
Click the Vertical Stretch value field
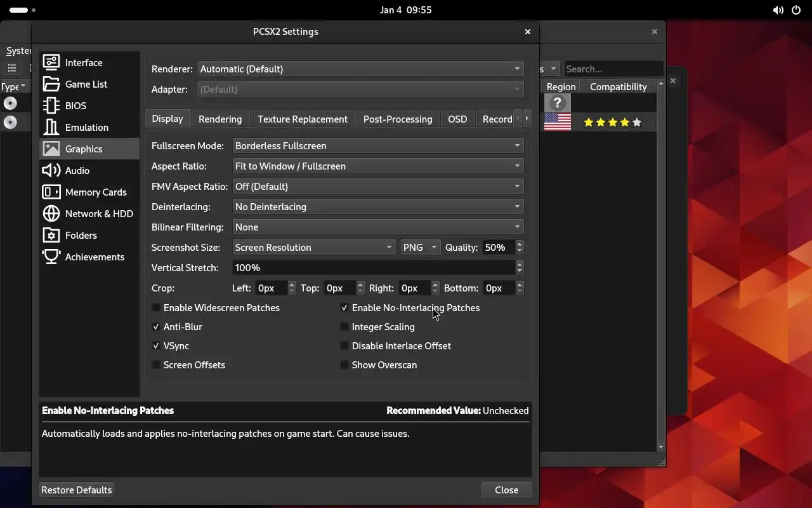pos(374,267)
